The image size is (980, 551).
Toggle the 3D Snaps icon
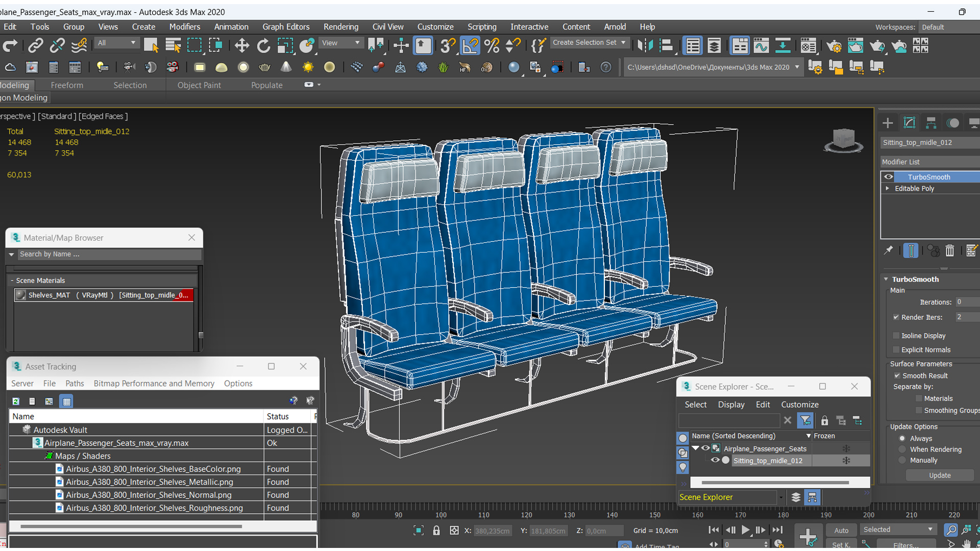tap(448, 46)
